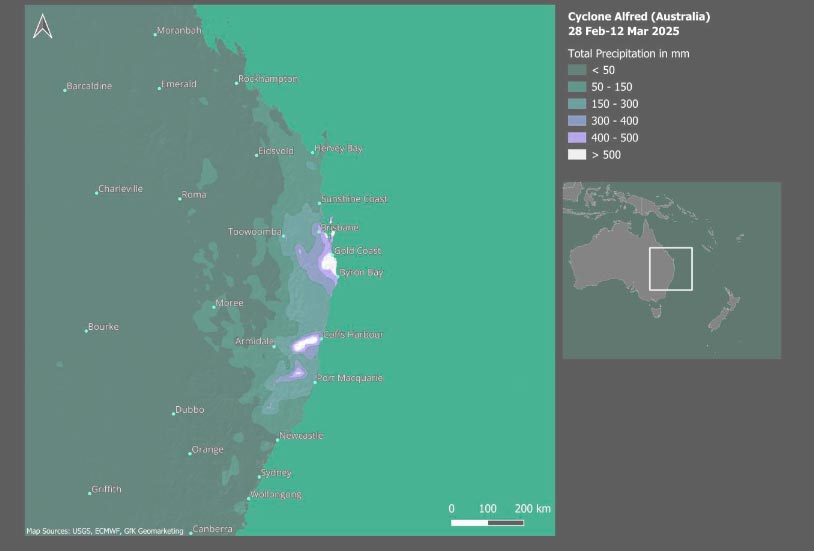Click the white extent box in inset map
The image size is (814, 551).
click(671, 268)
